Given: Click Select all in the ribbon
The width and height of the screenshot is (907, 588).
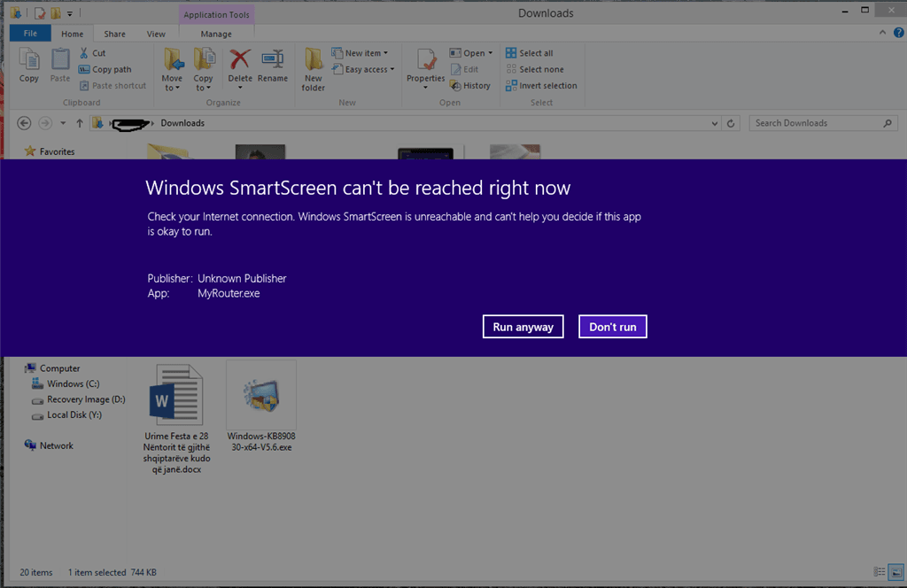Looking at the screenshot, I should (530, 53).
